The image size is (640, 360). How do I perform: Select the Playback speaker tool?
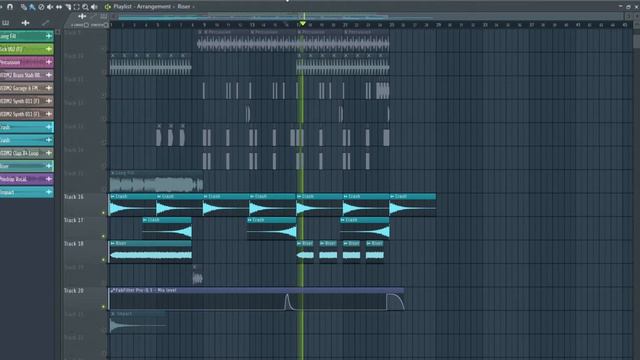pyautogui.click(x=94, y=7)
